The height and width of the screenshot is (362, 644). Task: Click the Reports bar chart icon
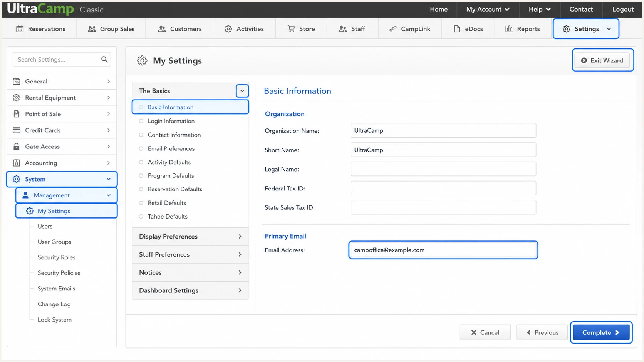pos(509,29)
